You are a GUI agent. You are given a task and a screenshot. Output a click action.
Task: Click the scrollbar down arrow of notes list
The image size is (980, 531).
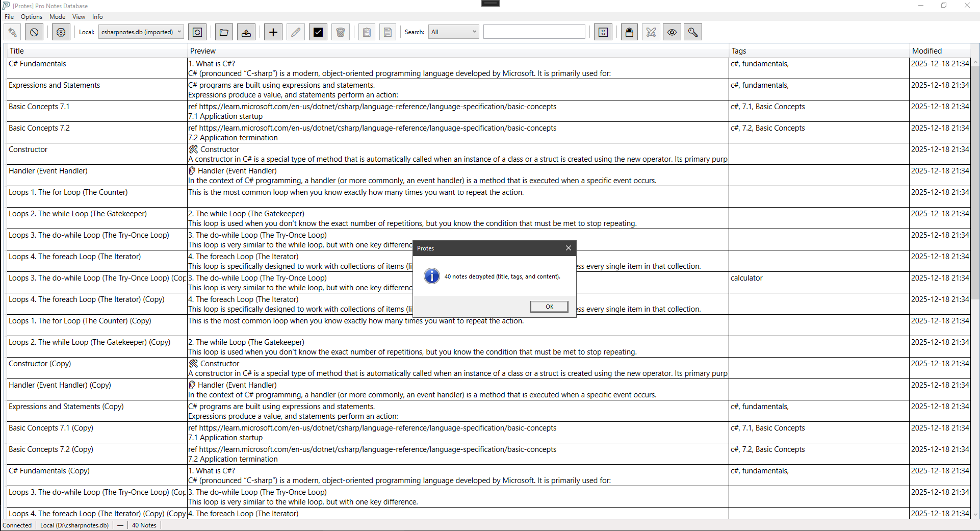coord(975,515)
